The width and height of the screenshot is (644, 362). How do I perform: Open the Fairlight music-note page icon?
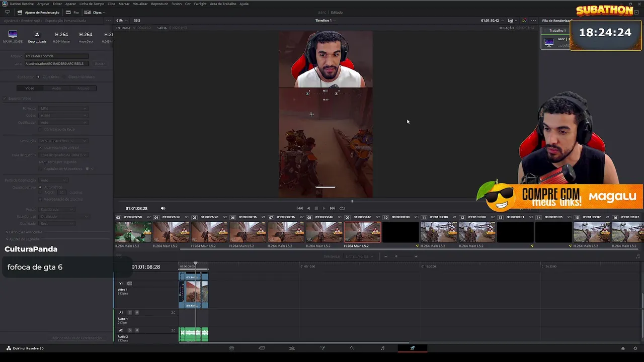coord(382,348)
